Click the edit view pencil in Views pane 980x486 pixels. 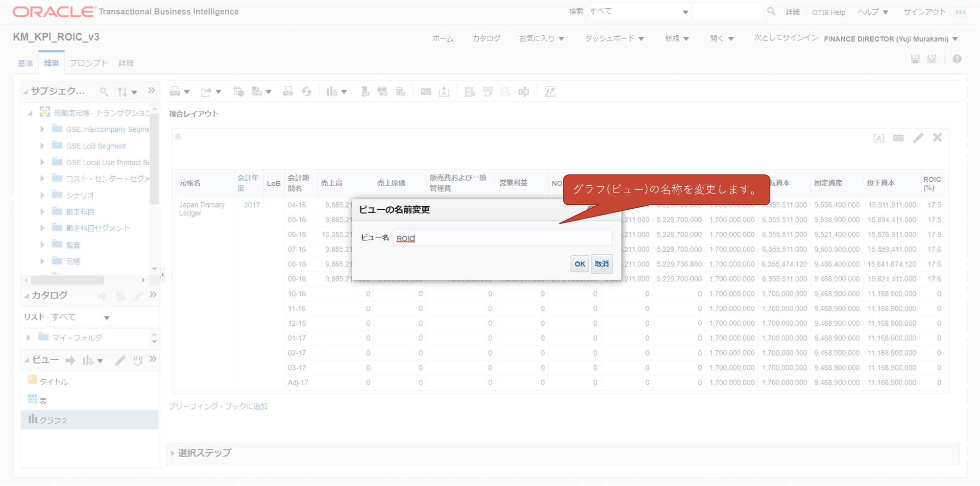121,361
